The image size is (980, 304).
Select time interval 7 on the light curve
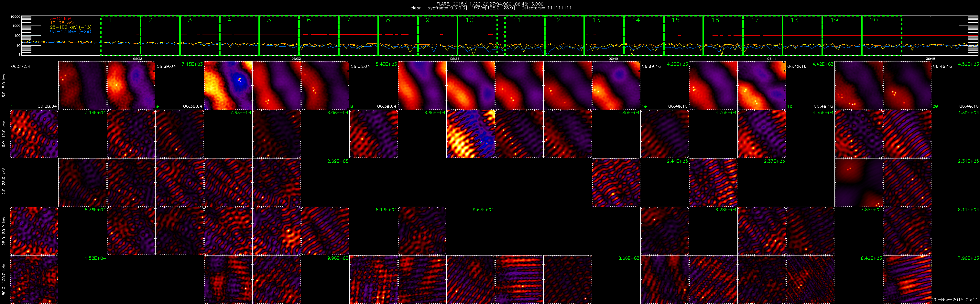point(358,36)
